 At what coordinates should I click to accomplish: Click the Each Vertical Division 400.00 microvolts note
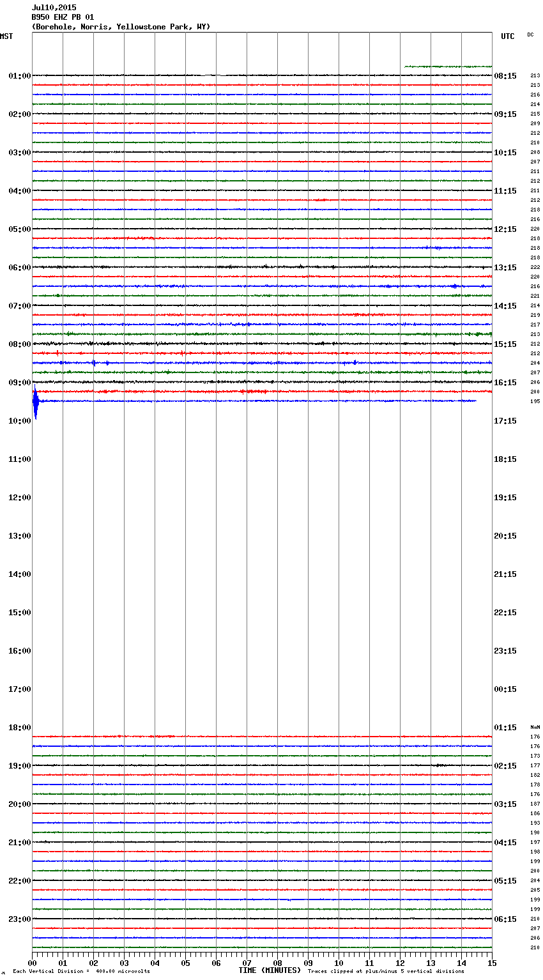tap(82, 971)
